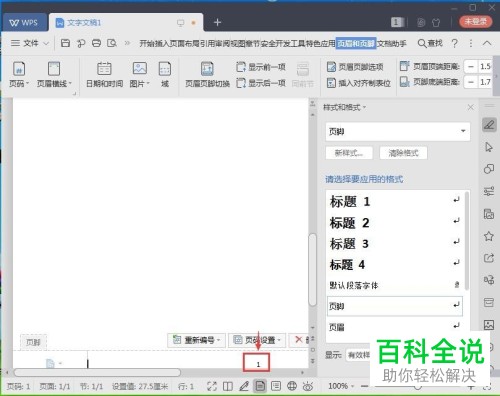Screen dimensions: 500x396
Task: Switch between header and footer with 页眉页脚切换
Action: (x=207, y=75)
